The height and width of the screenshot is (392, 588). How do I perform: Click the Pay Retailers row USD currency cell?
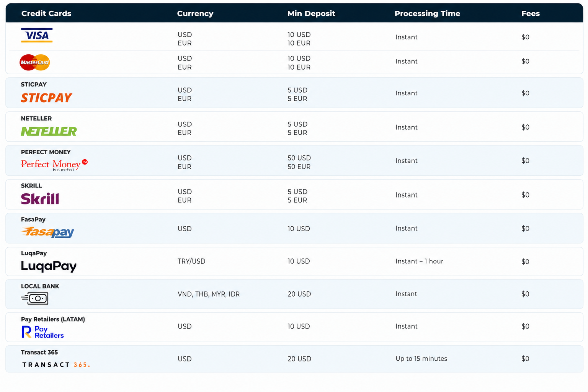pyautogui.click(x=185, y=327)
